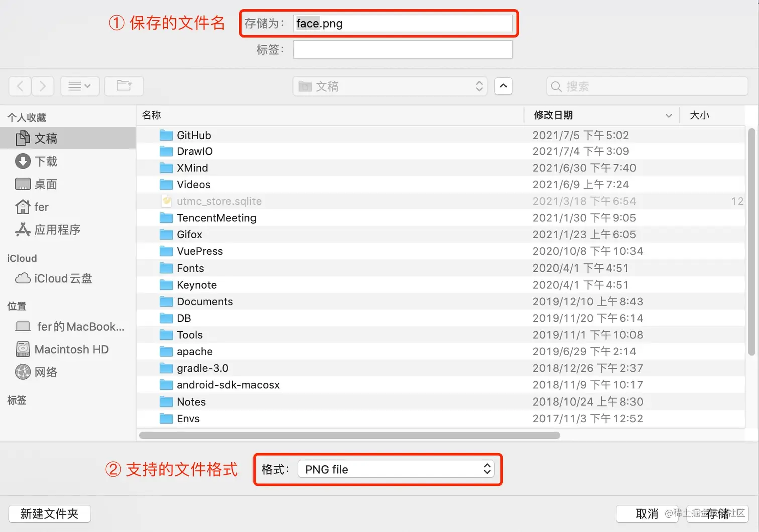Click the iCloud cloud icon
The image size is (759, 532).
(23, 278)
